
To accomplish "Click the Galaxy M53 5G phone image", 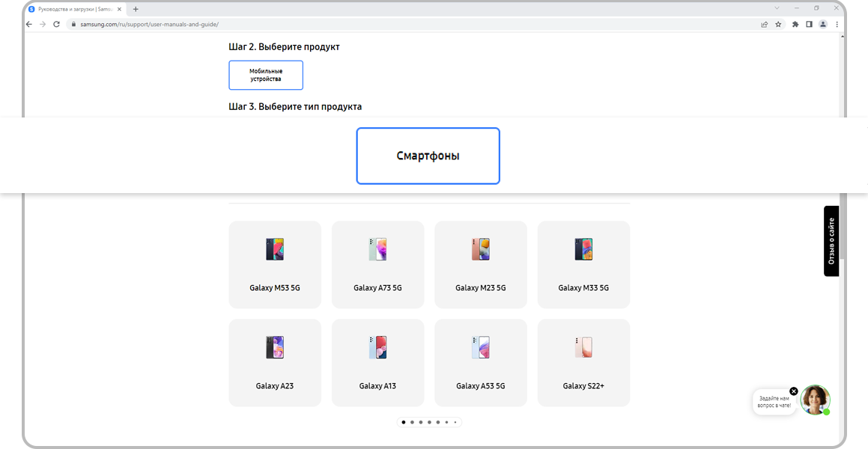I will pyautogui.click(x=275, y=249).
